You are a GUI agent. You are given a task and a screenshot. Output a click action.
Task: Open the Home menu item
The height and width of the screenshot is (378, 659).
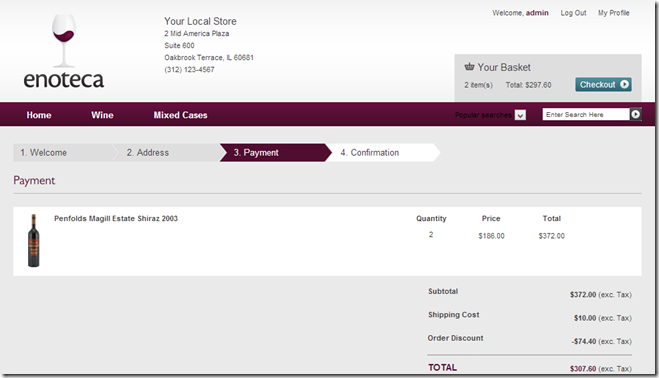39,115
